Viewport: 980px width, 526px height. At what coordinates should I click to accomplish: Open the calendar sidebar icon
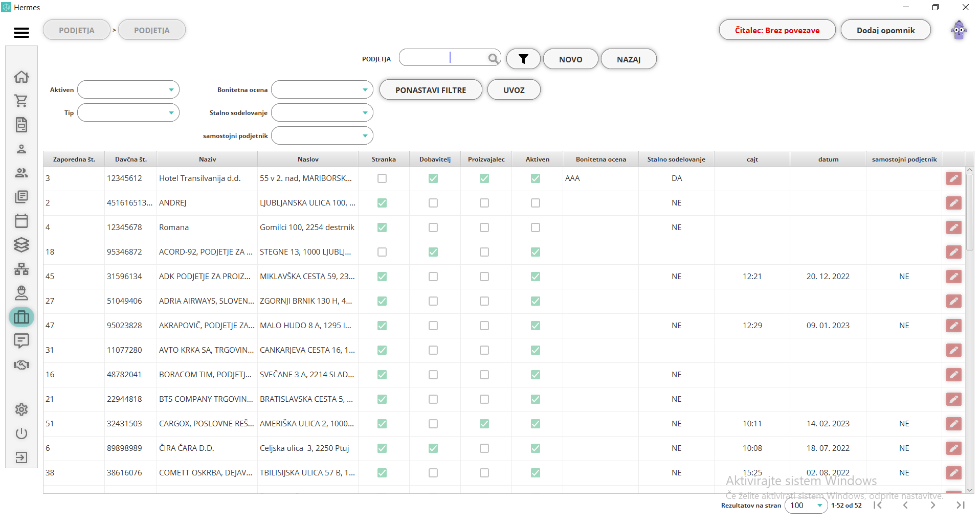[21, 221]
